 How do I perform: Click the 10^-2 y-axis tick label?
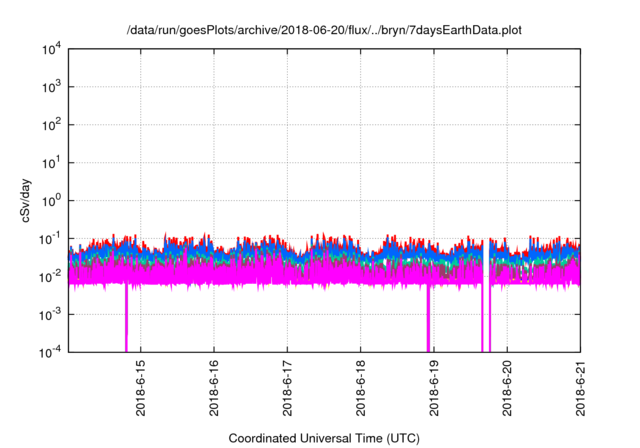50,277
